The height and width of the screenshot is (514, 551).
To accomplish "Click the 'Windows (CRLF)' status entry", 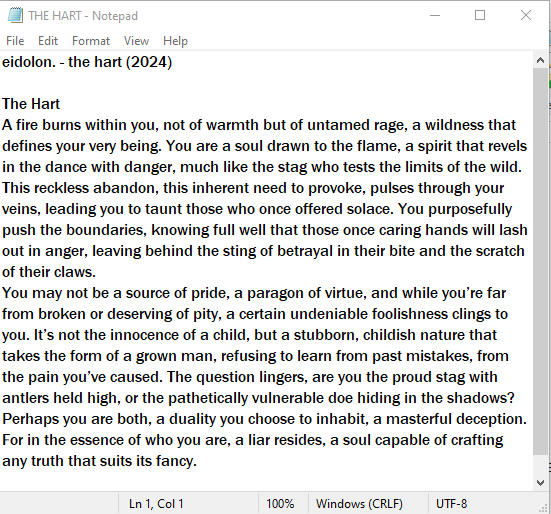I will (359, 504).
